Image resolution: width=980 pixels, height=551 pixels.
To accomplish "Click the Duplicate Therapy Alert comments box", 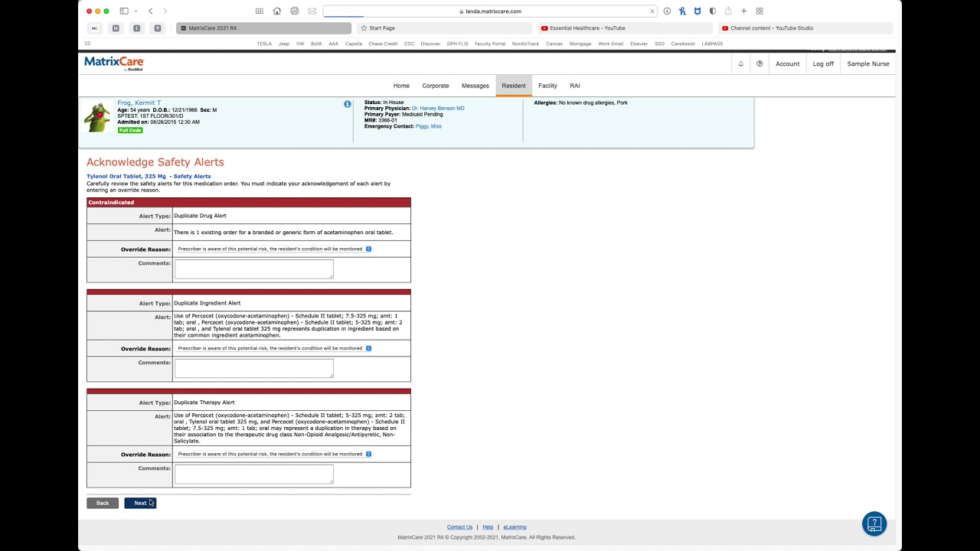I will [254, 474].
